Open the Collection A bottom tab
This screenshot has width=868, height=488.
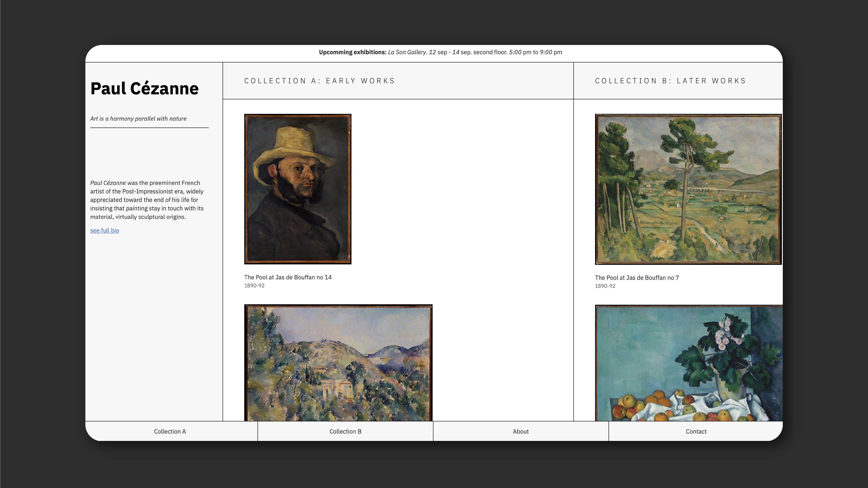click(x=170, y=431)
